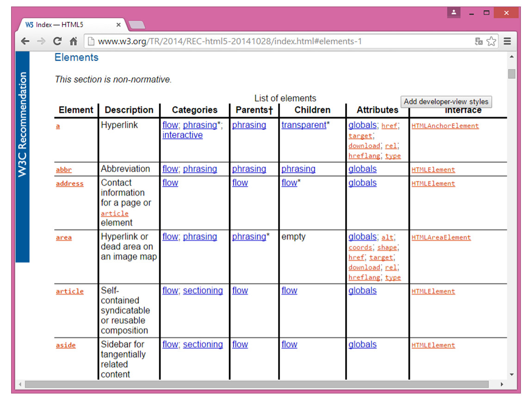Open the aside element link
The height and width of the screenshot is (400, 532).
point(66,345)
